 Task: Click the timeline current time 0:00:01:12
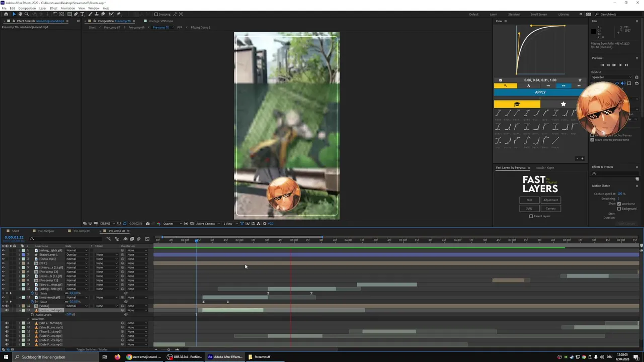coord(14,237)
